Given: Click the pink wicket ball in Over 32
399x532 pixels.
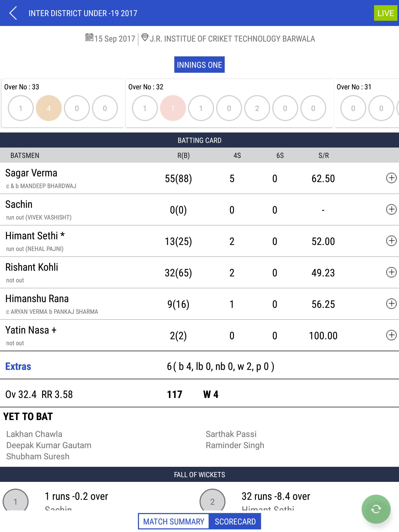Looking at the screenshot, I should tap(172, 108).
